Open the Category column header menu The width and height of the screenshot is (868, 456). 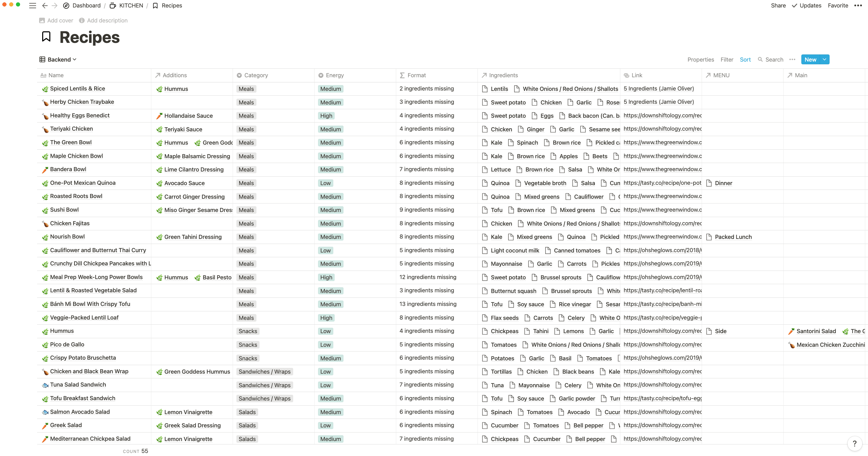pos(273,75)
